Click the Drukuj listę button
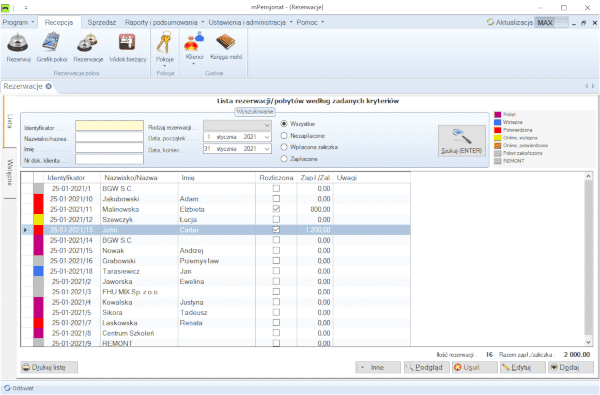This screenshot has width=600, height=395. tap(49, 367)
